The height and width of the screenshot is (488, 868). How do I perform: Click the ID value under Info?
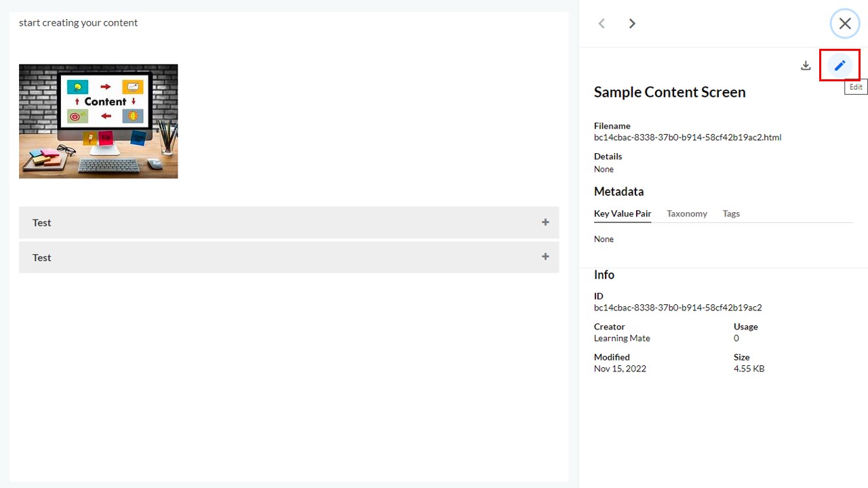click(678, 308)
